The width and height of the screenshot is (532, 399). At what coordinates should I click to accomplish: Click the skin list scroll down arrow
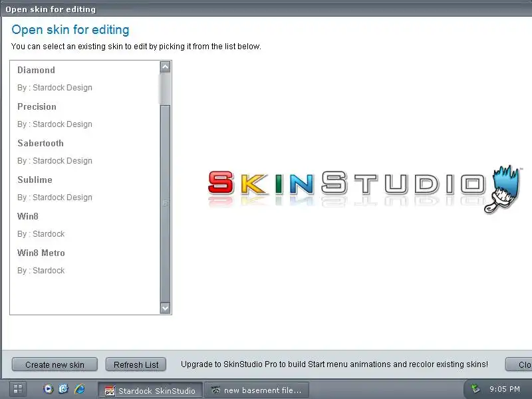point(165,308)
